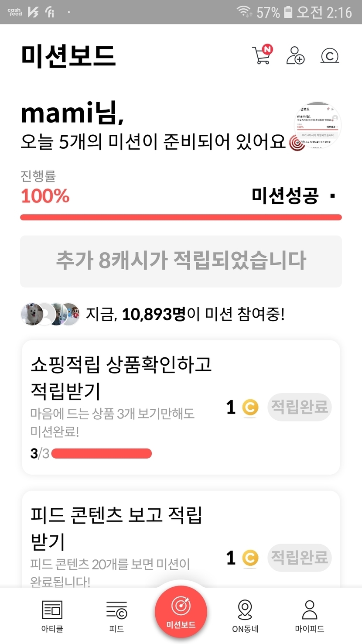Tap the round mission screenshot thumbnail
362x644 pixels.
click(318, 126)
